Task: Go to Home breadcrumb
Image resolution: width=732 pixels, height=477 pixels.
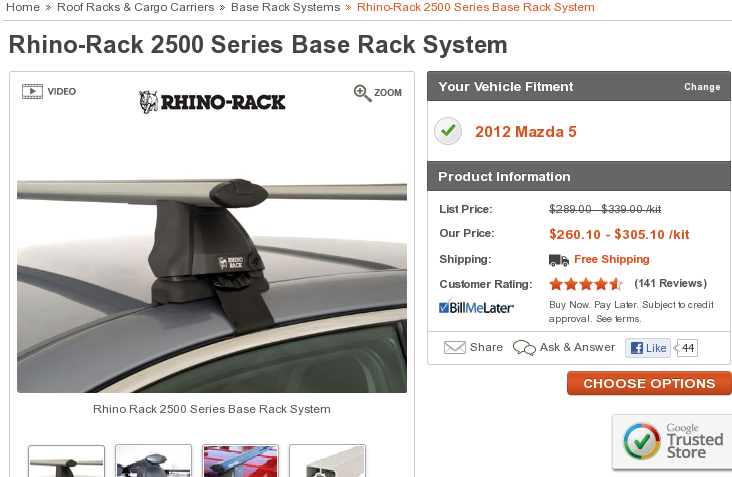Action: [x=22, y=7]
